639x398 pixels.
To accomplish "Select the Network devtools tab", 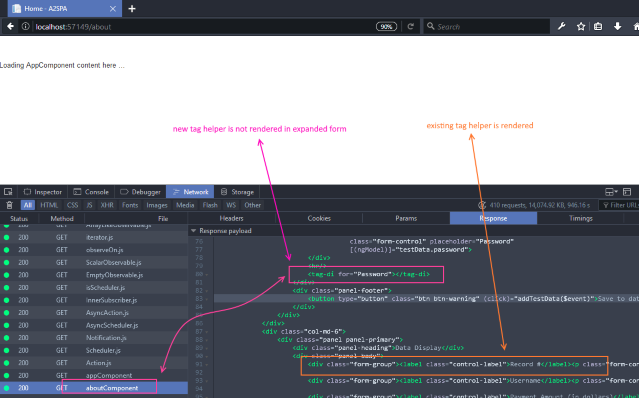I will [190, 192].
